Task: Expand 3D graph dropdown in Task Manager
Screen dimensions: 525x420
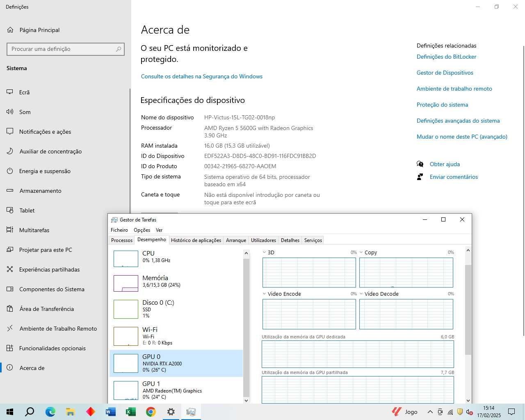Action: click(265, 253)
